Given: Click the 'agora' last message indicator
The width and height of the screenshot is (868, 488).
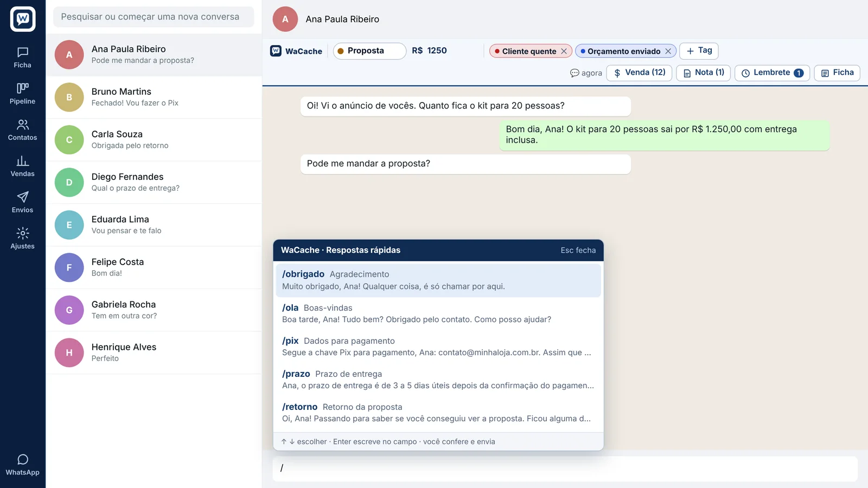Looking at the screenshot, I should click(x=586, y=73).
